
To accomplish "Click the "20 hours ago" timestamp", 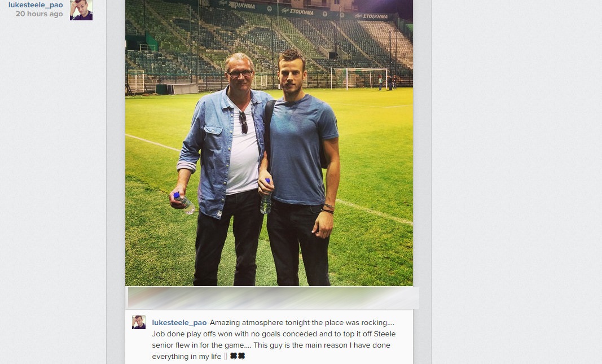I will click(39, 14).
